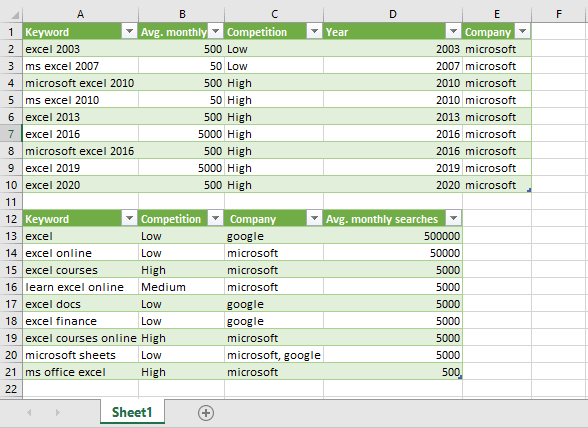
Task: Select cell containing 'excel 2013'
Action: tap(80, 117)
